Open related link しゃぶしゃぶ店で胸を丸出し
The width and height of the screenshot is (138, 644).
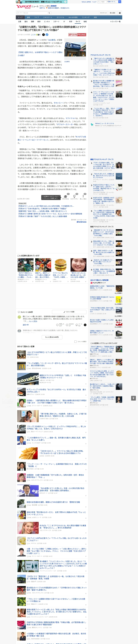46,206
